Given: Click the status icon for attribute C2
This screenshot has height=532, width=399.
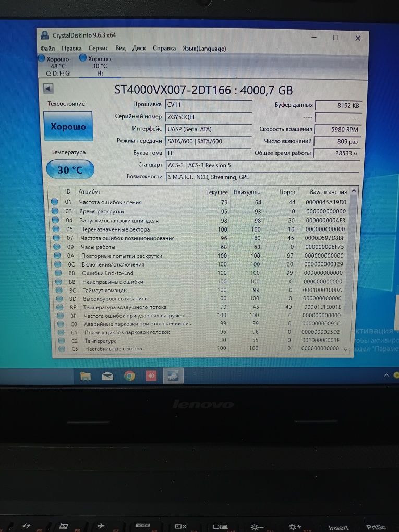Looking at the screenshot, I should point(62,340).
